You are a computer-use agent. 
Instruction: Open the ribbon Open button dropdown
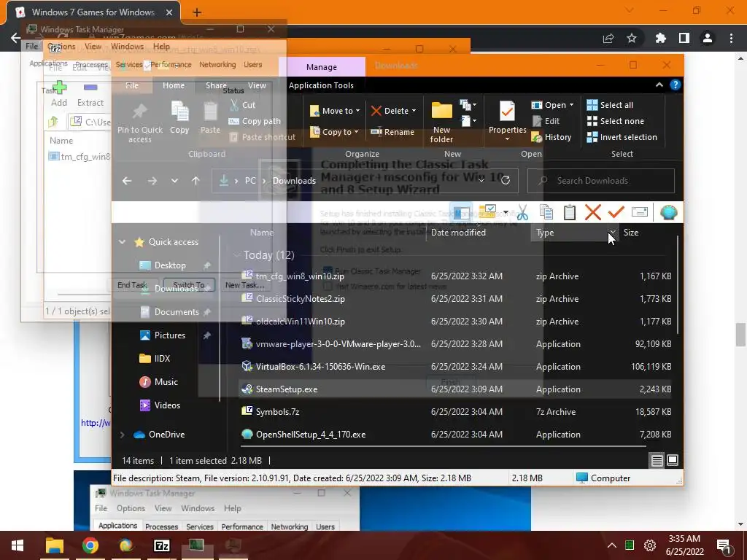coord(571,105)
